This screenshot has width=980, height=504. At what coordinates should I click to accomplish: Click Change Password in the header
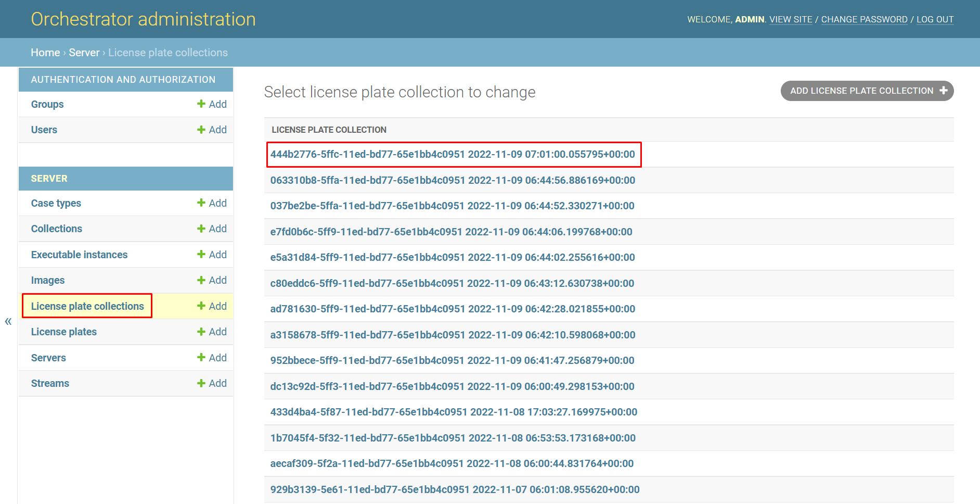click(x=864, y=19)
